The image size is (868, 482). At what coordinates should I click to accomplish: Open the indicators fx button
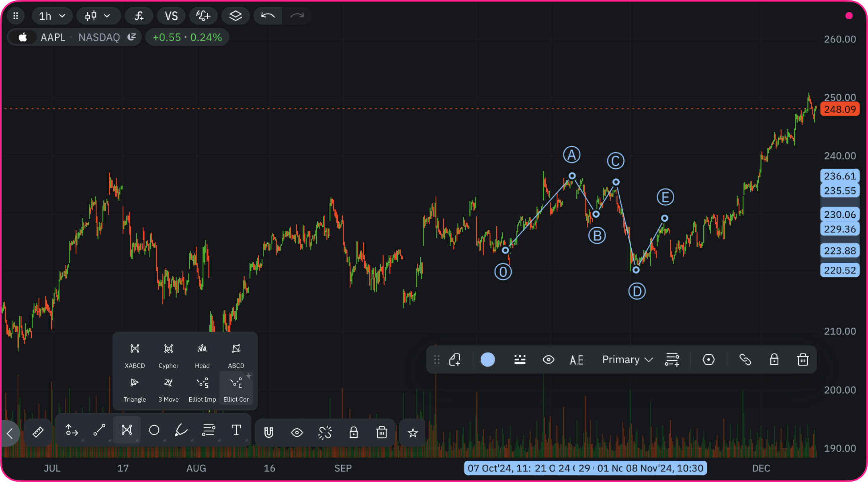pos(139,16)
